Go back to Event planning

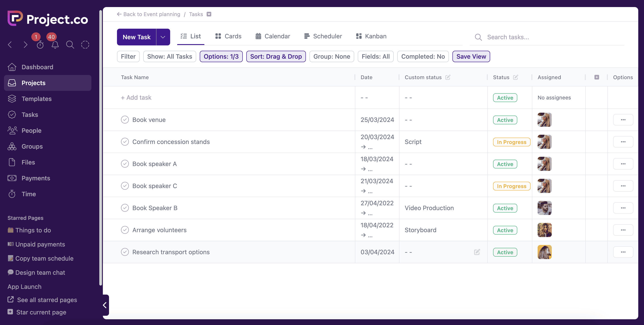point(149,14)
